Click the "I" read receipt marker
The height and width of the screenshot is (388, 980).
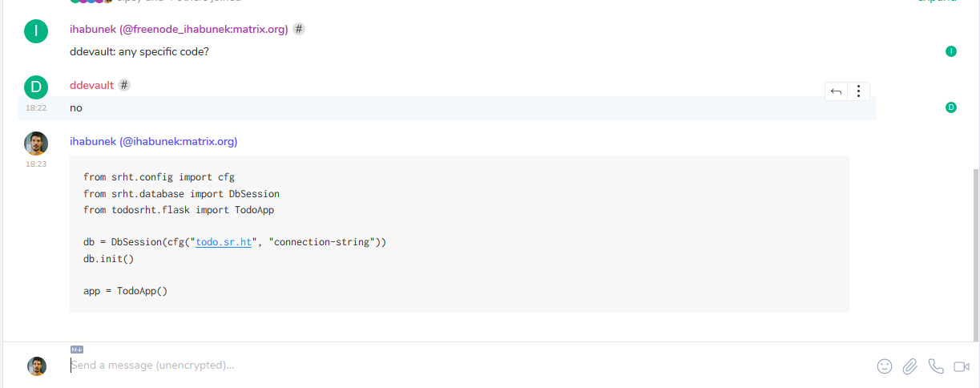[x=951, y=51]
